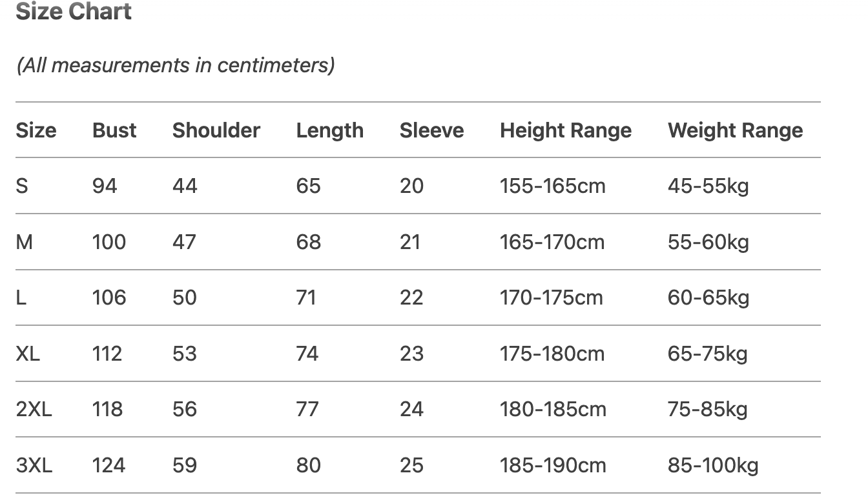Select bust value 106 for size L

pyautogui.click(x=109, y=297)
